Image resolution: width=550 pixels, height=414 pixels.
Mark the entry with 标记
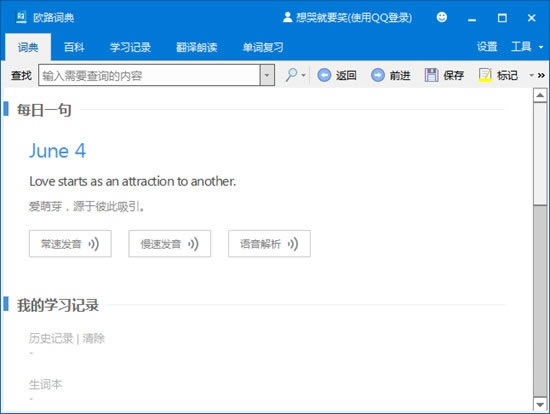coord(498,75)
